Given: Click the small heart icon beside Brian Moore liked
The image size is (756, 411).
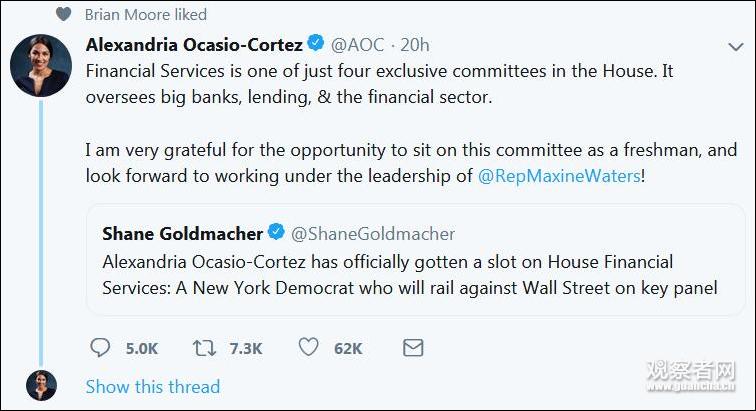Looking at the screenshot, I should pos(65,14).
